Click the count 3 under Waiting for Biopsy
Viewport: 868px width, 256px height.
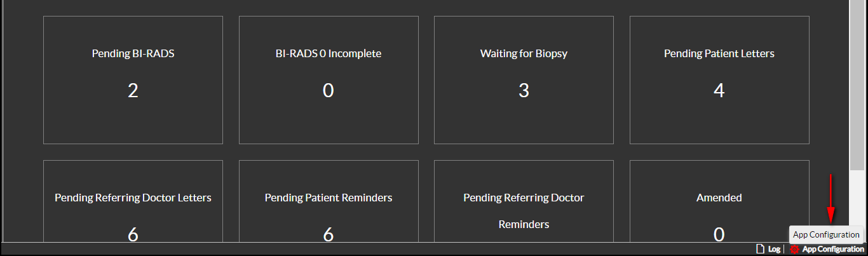pos(524,91)
